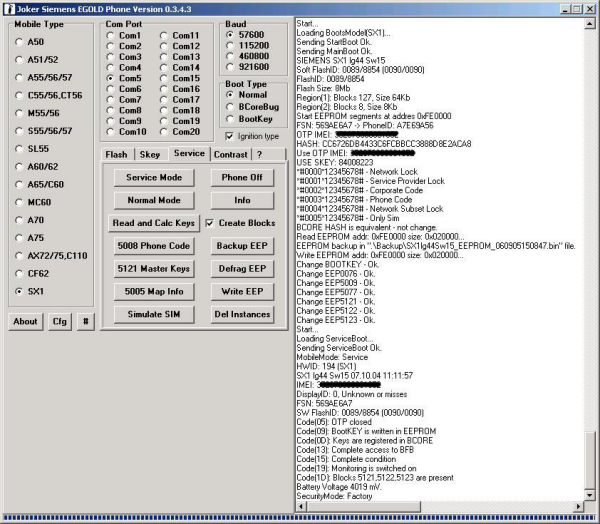Click the 5005 Map Info button
Screen dimensions: 600x524
pyautogui.click(x=154, y=292)
